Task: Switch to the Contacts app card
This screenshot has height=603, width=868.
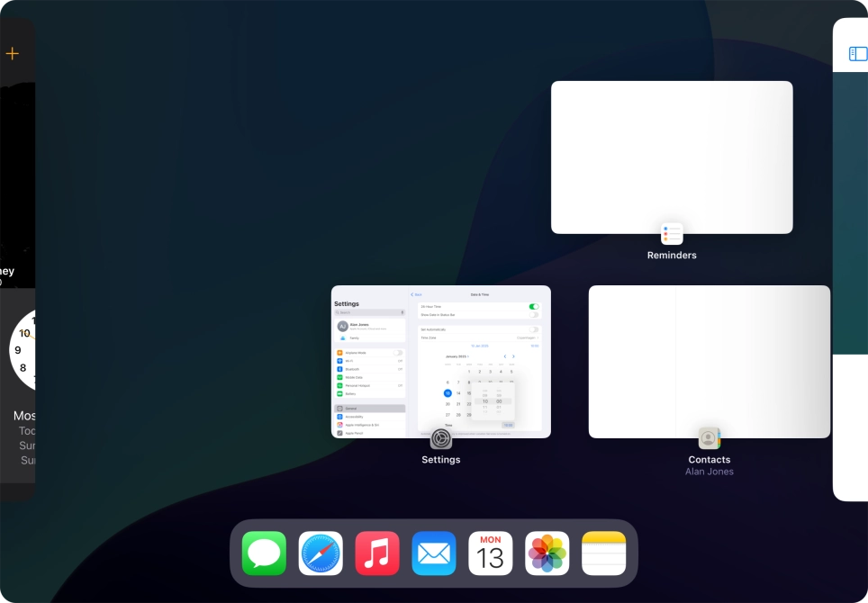Action: [x=710, y=362]
